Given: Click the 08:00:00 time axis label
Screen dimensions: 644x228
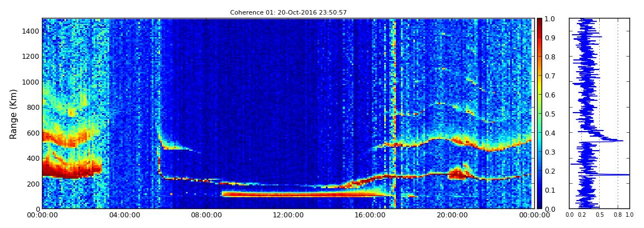Looking at the screenshot, I should (205, 215).
